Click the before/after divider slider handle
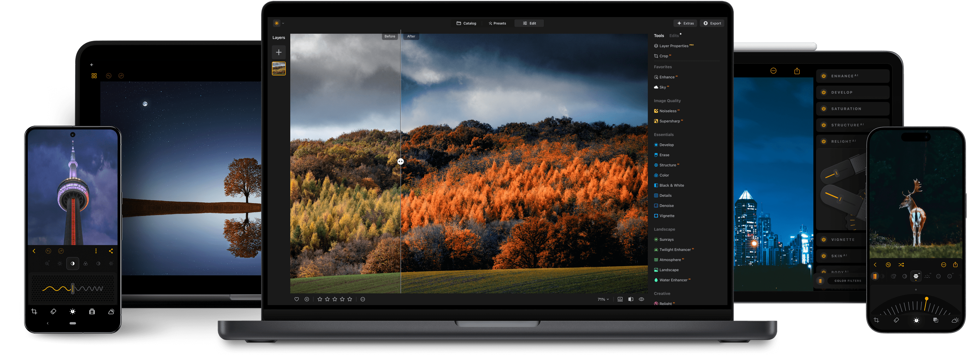The image size is (980, 360). [x=400, y=161]
